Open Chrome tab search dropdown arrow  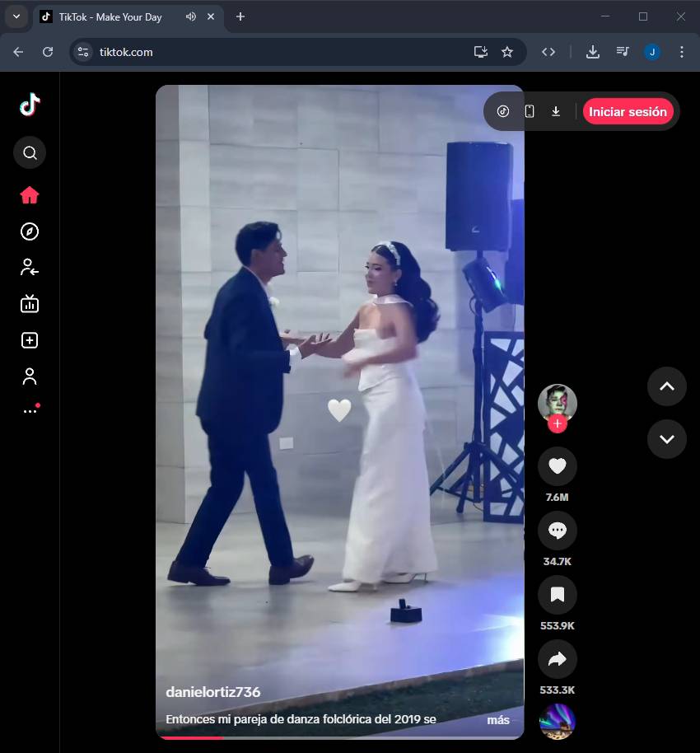[16, 16]
